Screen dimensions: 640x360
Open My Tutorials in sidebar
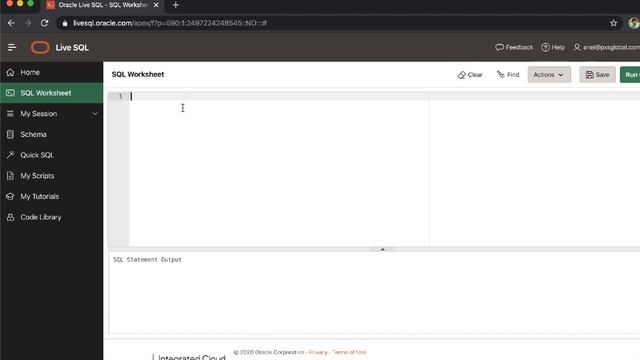click(51, 197)
